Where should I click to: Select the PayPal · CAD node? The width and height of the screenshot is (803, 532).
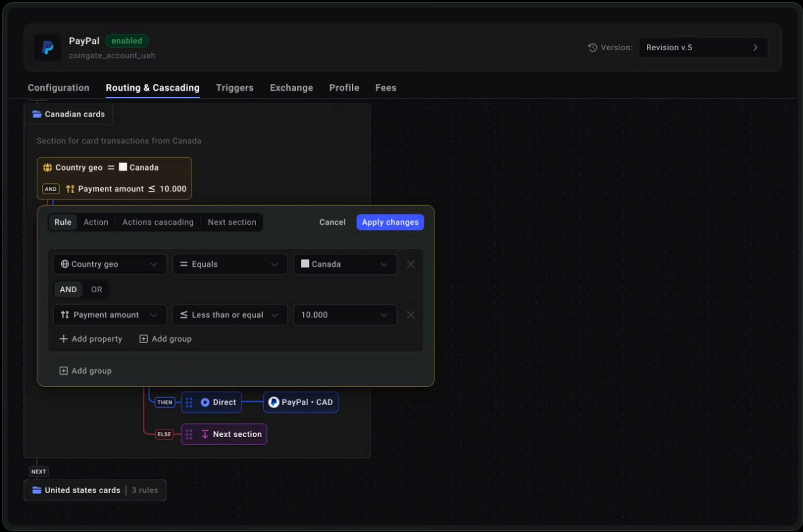tap(301, 402)
